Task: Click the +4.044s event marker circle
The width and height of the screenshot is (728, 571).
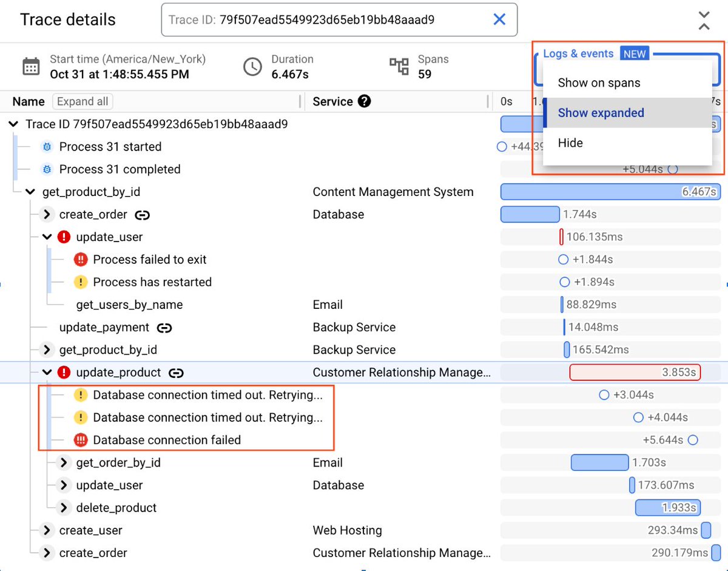Action: pyautogui.click(x=638, y=417)
